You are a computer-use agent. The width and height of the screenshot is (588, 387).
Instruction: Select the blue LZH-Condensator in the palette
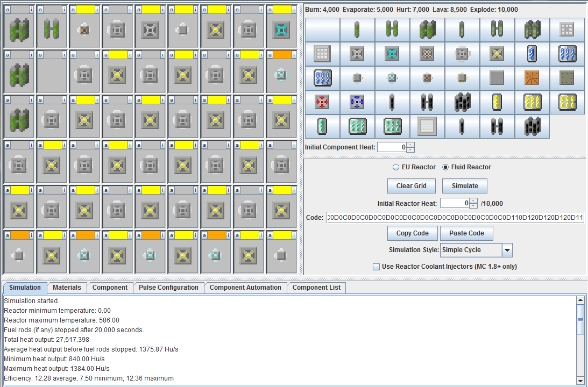click(x=357, y=102)
